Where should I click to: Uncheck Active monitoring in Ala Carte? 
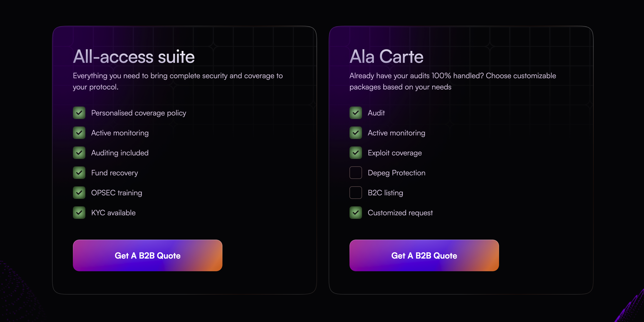pos(356,133)
